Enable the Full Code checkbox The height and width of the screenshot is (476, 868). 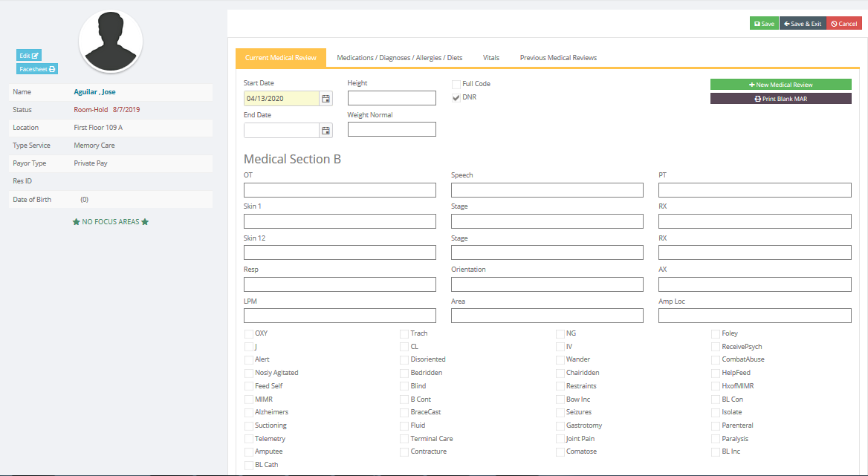coord(456,85)
